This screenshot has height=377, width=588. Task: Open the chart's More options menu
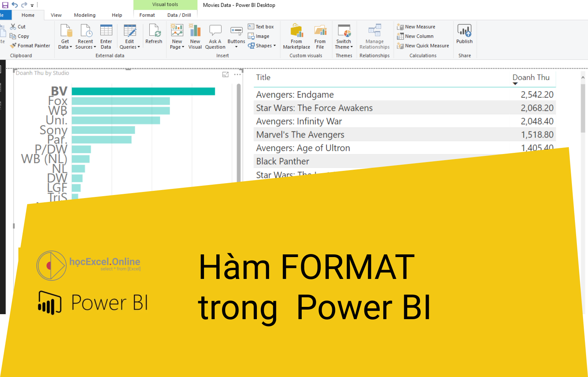(237, 74)
